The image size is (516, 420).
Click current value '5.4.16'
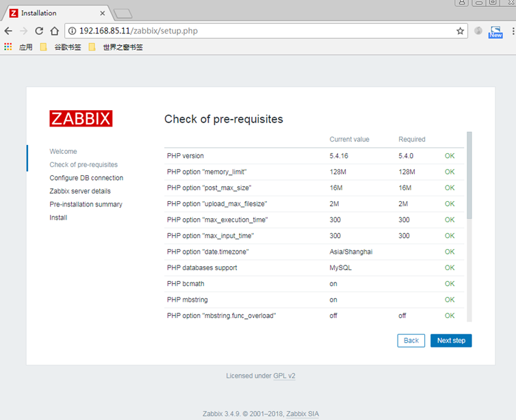click(339, 156)
